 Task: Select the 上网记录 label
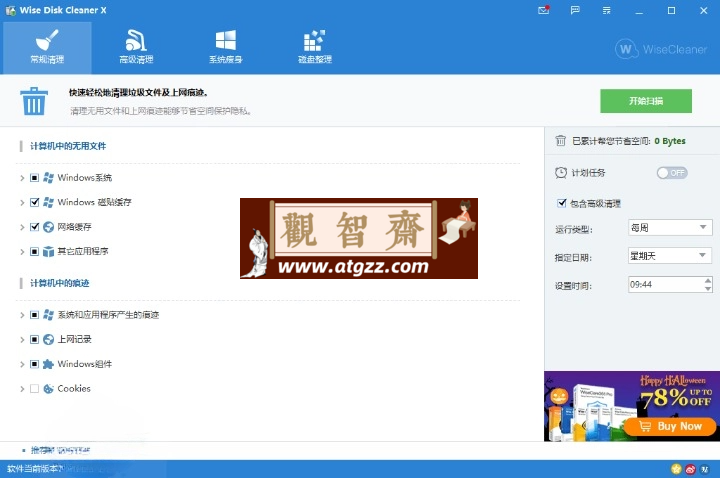(74, 339)
